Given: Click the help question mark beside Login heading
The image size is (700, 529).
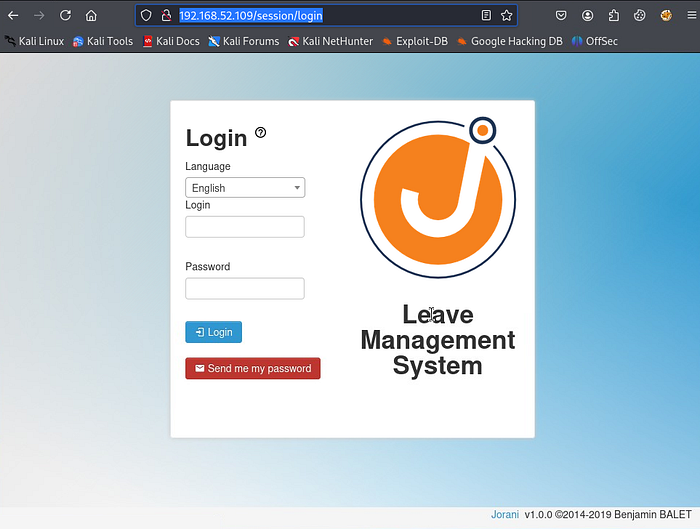Looking at the screenshot, I should [261, 132].
